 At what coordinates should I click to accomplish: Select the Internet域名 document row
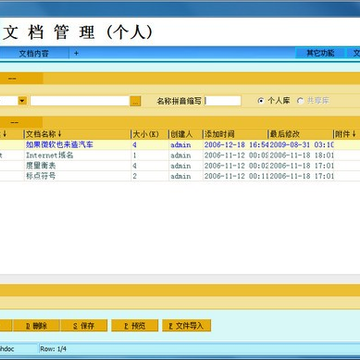[180, 155]
